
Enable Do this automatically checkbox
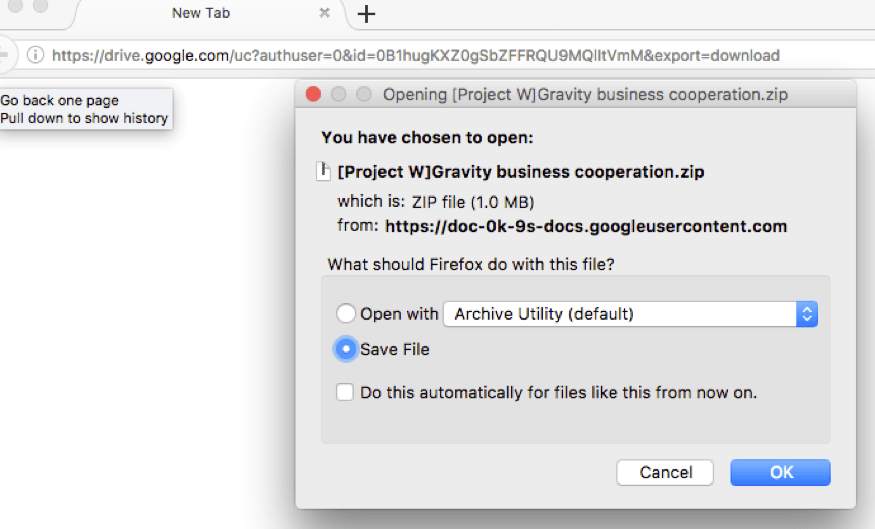[x=345, y=393]
